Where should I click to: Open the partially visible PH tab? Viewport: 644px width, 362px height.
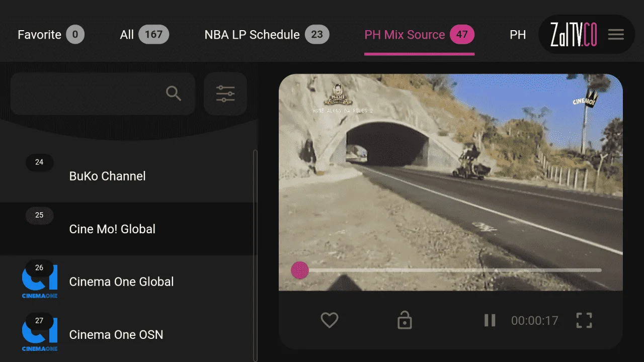pos(518,35)
